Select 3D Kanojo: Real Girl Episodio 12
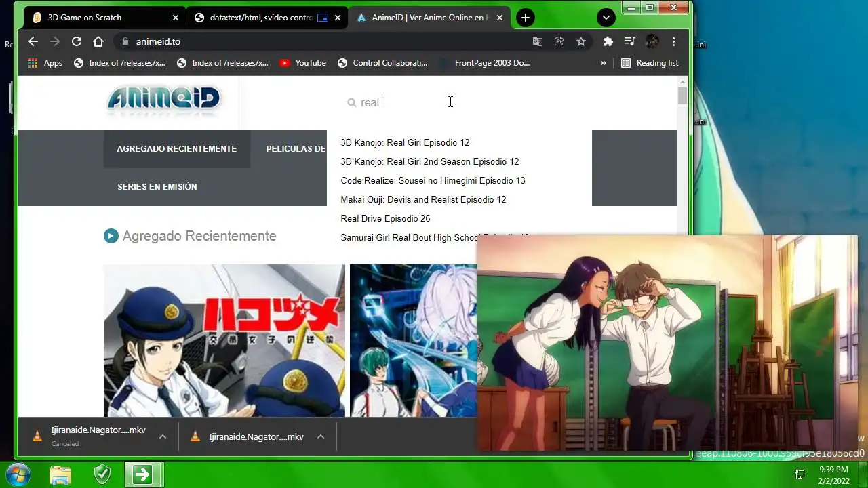 pyautogui.click(x=405, y=142)
